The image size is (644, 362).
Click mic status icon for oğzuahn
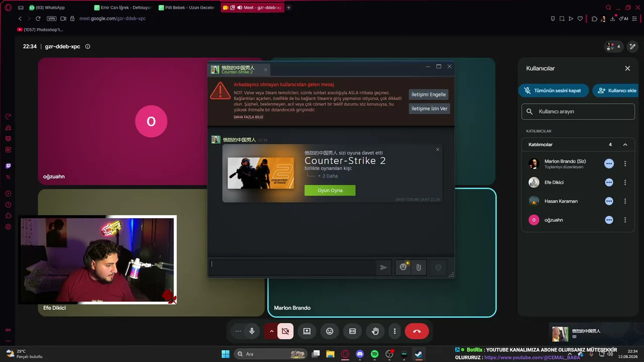pos(609,220)
